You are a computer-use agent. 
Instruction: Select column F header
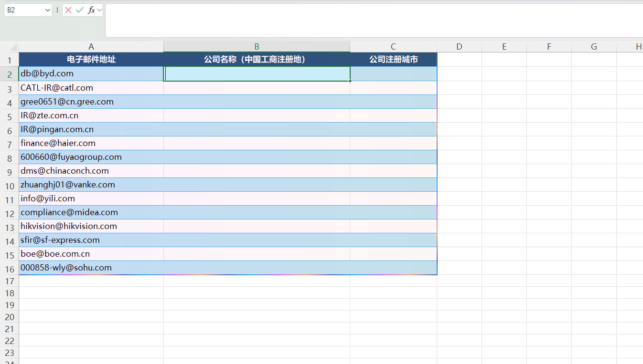coord(549,47)
